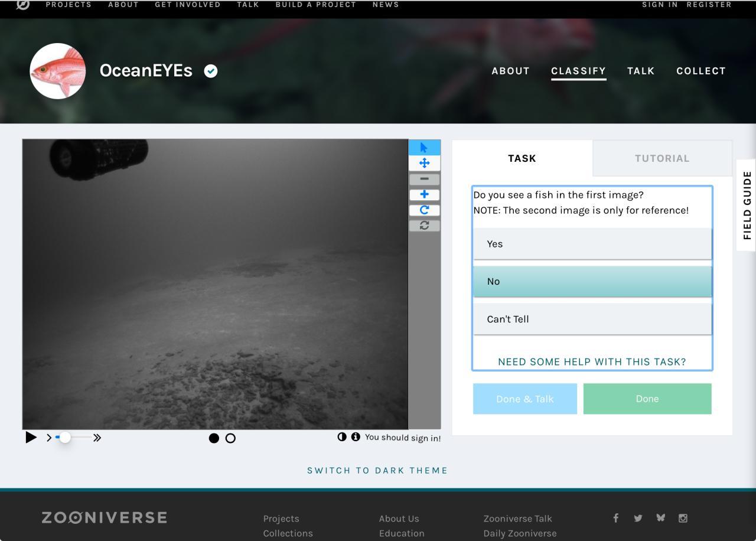756x541 pixels.
Task: Zoom out with the minus button
Action: coord(424,179)
